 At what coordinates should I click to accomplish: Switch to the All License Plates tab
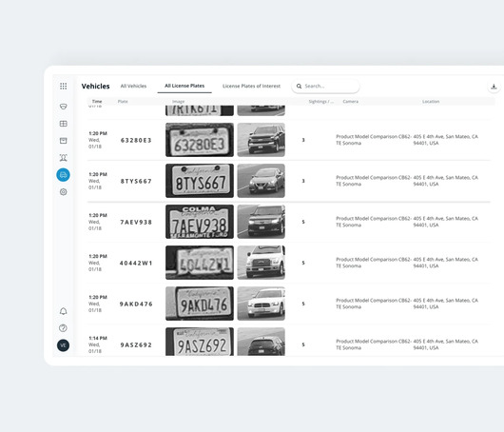click(184, 86)
